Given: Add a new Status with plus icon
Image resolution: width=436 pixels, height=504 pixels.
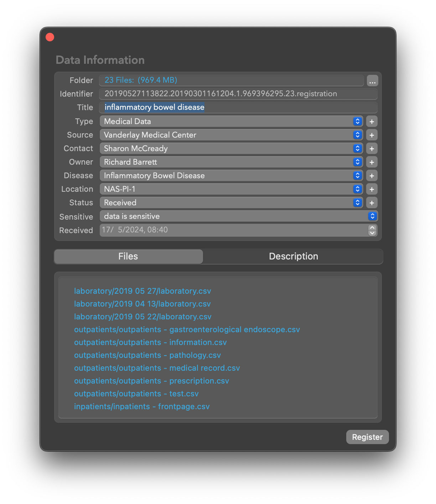Looking at the screenshot, I should tap(372, 203).
